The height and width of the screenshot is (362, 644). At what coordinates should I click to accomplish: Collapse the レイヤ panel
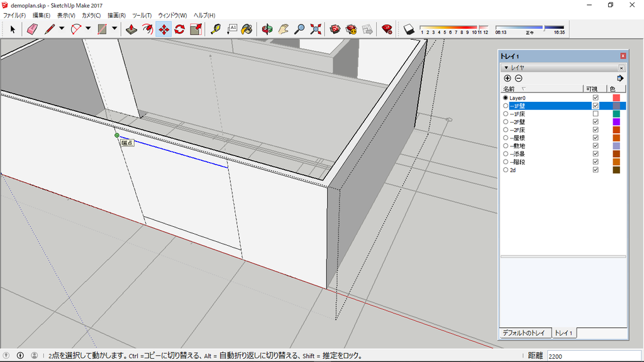(506, 68)
